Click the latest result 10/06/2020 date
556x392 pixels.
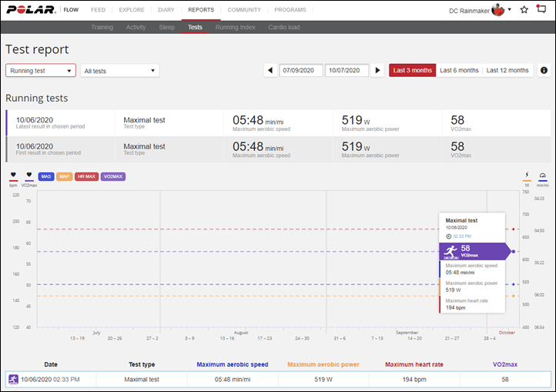click(35, 120)
